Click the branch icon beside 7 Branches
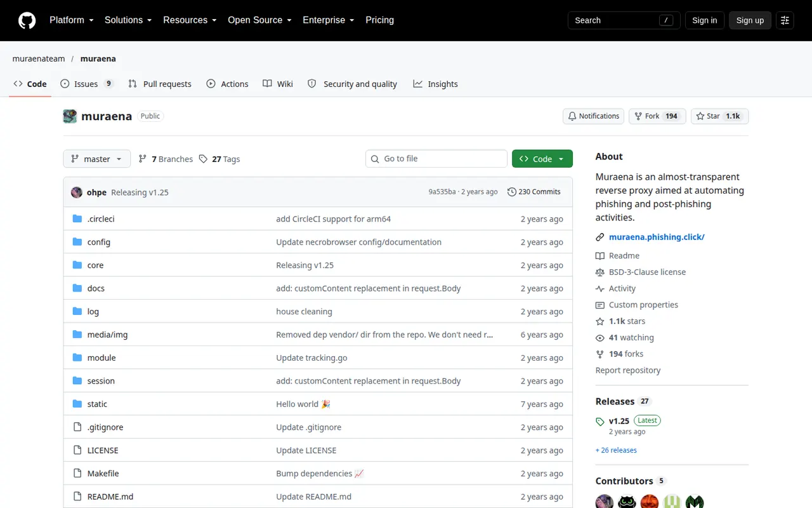Screen dimensions: 812x508 pyautogui.click(x=143, y=159)
